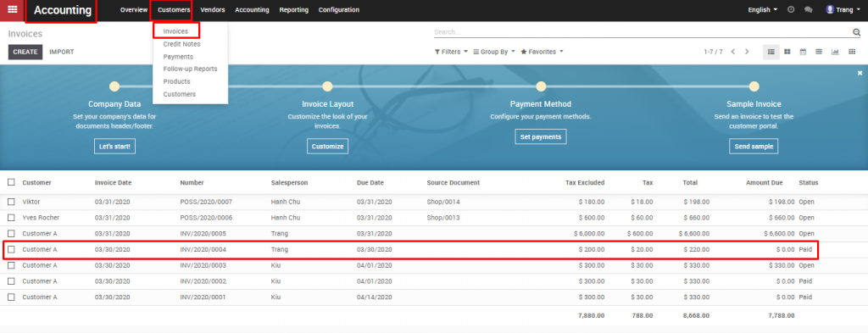Close the onboarding banner
Viewport: 868px width, 333px height.
coord(860,73)
